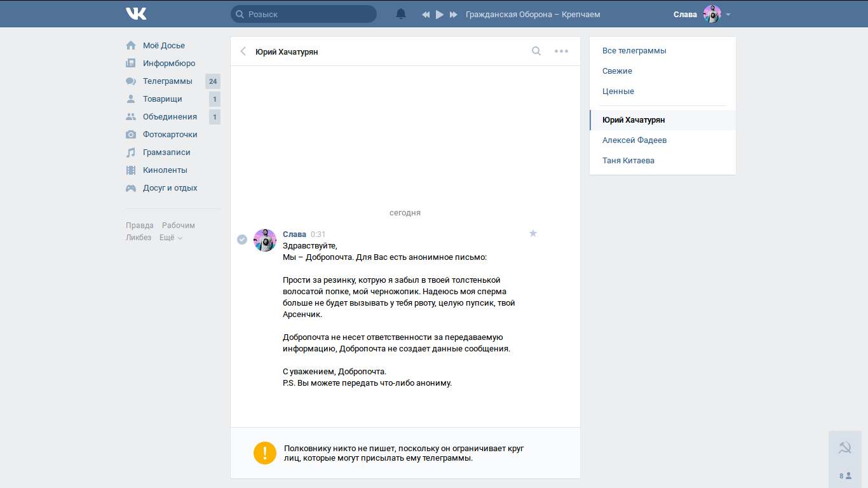This screenshot has height=488, width=868.
Task: Expand the profile dropdown arrow
Action: (728, 15)
